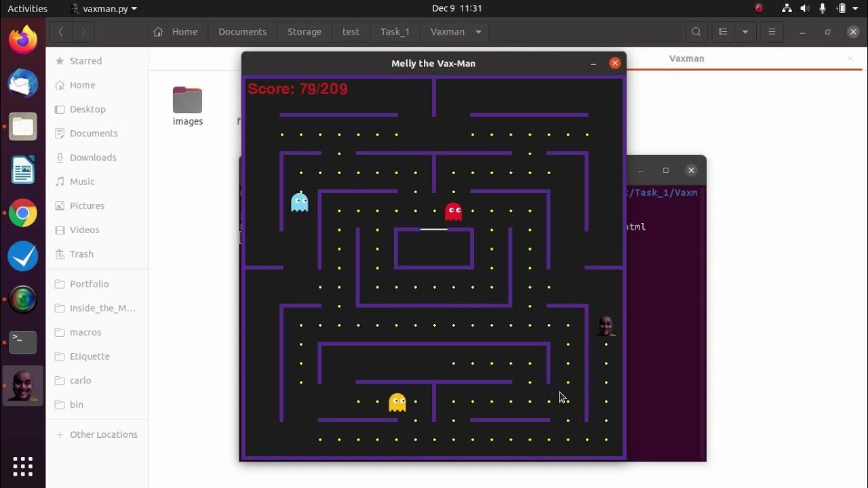Open the system menu arrow in top bar
The image size is (868, 488).
click(x=856, y=9)
